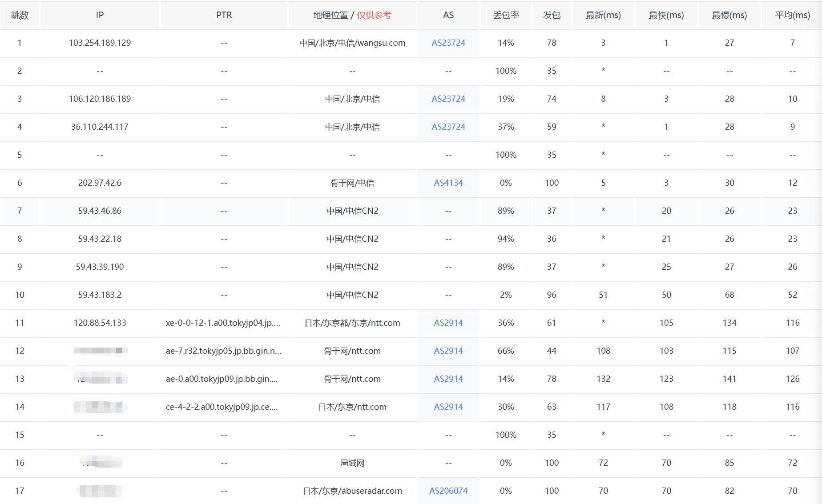
Task: Click the 跳数 column header
Action: (x=20, y=15)
